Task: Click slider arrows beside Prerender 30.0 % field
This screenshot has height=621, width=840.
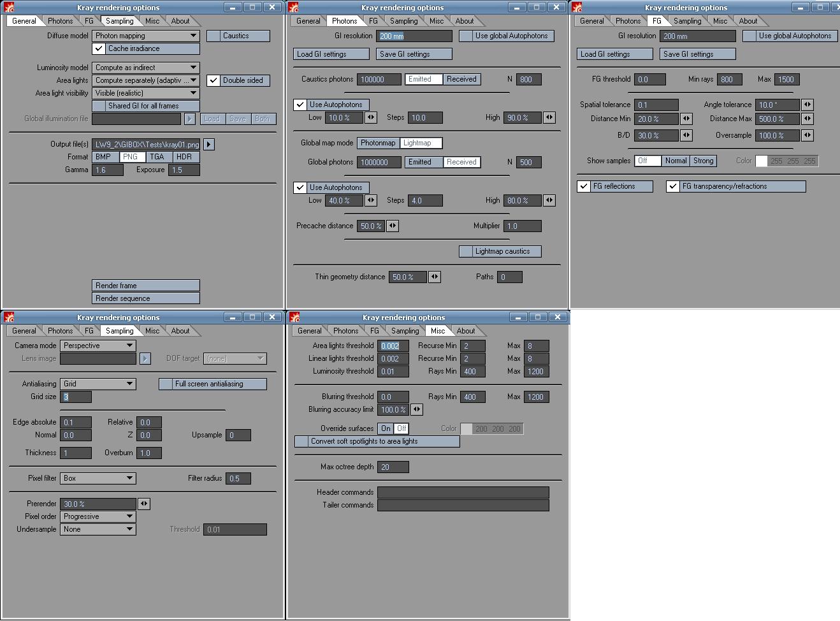Action: pos(144,504)
